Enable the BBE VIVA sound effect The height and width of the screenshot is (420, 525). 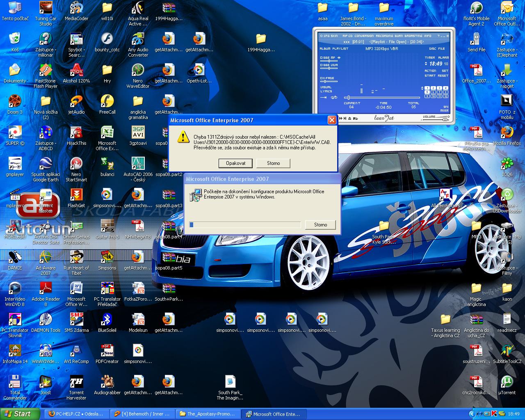pyautogui.click(x=322, y=65)
